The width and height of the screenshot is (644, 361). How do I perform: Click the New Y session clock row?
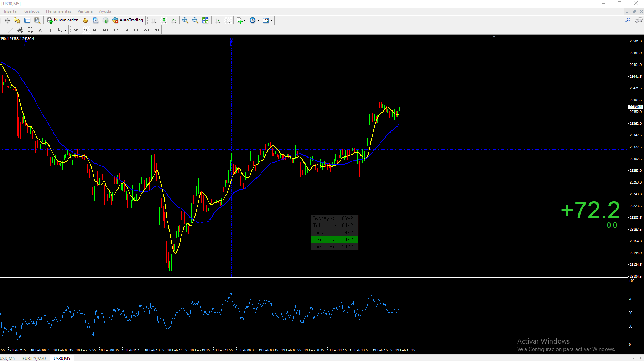pos(334,239)
